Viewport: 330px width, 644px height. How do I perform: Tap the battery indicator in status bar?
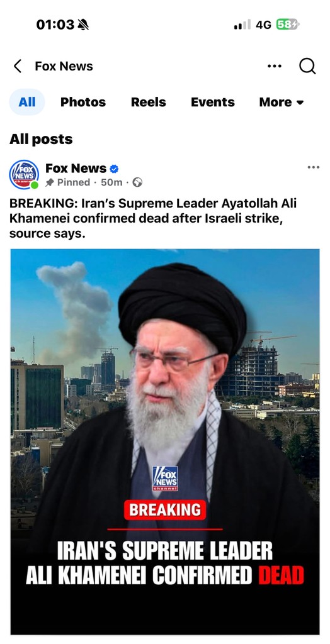288,25
